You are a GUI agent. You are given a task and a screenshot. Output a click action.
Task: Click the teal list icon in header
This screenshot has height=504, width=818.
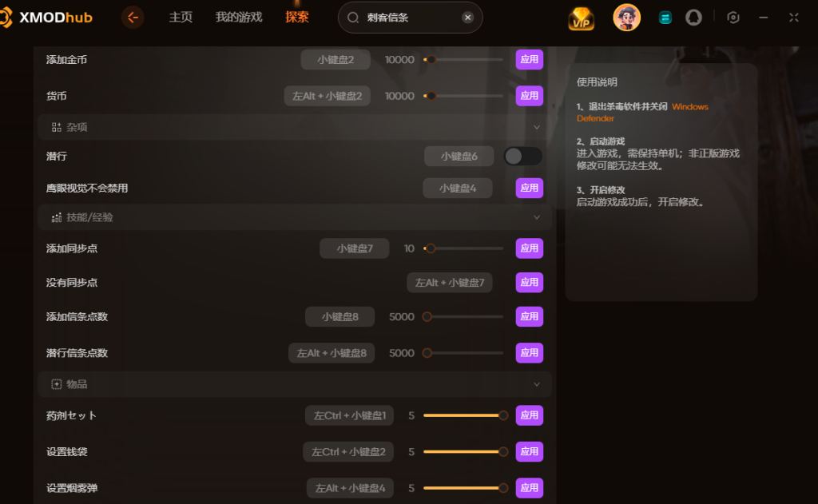[665, 18]
